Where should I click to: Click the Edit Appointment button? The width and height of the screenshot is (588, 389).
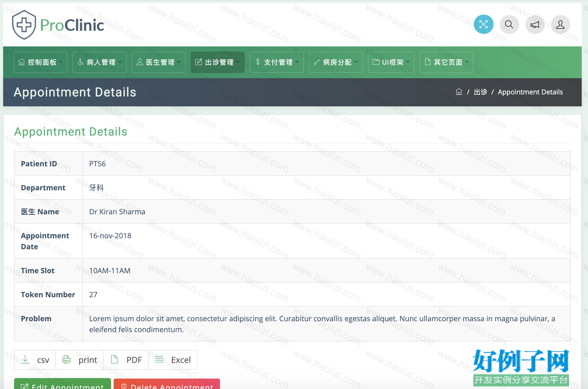[63, 384]
